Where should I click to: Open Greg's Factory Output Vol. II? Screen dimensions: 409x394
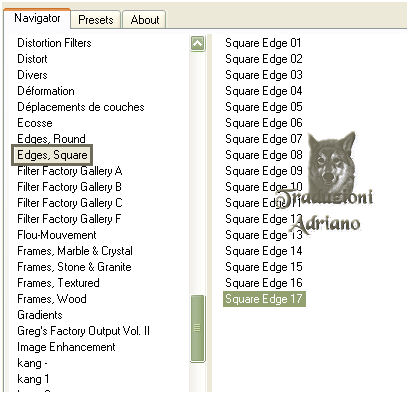point(83,331)
